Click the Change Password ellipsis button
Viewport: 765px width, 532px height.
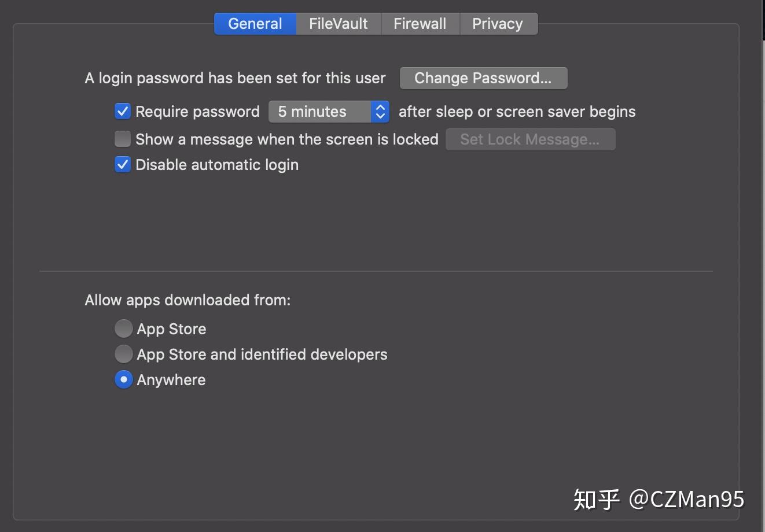pyautogui.click(x=483, y=77)
